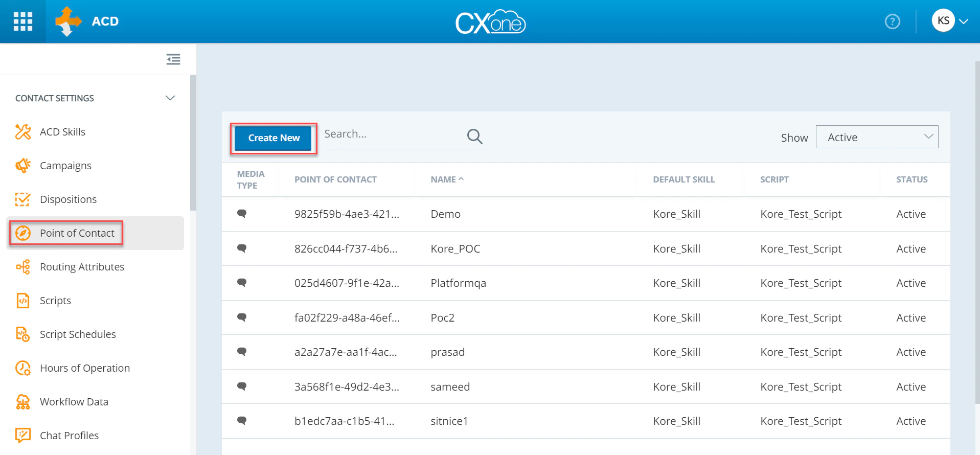980x455 pixels.
Task: Click chat media icon in Platformqa row
Action: point(242,283)
